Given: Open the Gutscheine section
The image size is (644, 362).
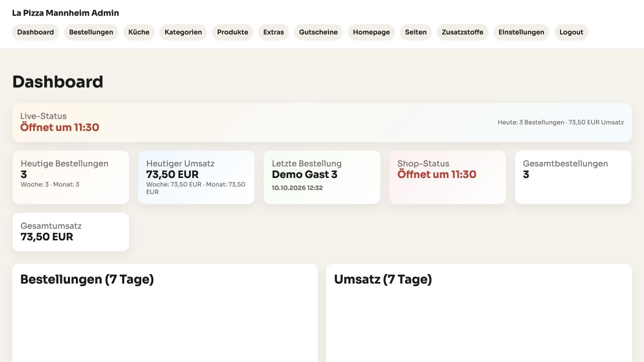Looking at the screenshot, I should click(x=318, y=32).
